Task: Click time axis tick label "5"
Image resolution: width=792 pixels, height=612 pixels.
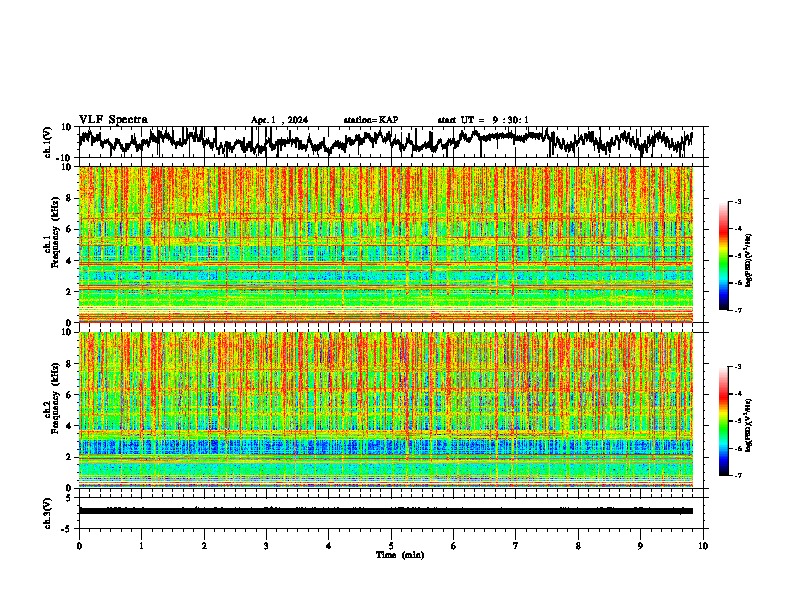Action: (x=391, y=546)
